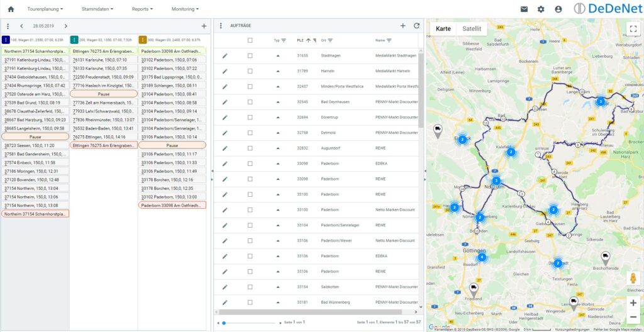Select the header select-all checkbox
This screenshot has height=332, width=644.
250,40
